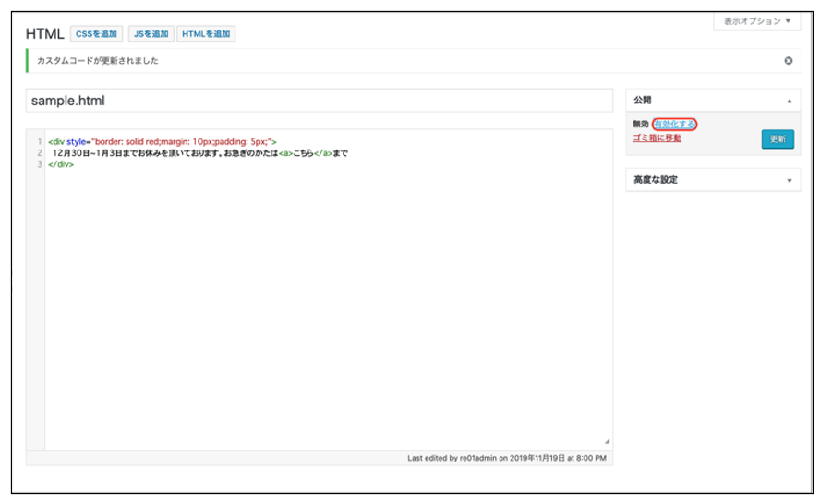Open the 表示オプション dropdown
This screenshot has width=820, height=504.
point(756,20)
